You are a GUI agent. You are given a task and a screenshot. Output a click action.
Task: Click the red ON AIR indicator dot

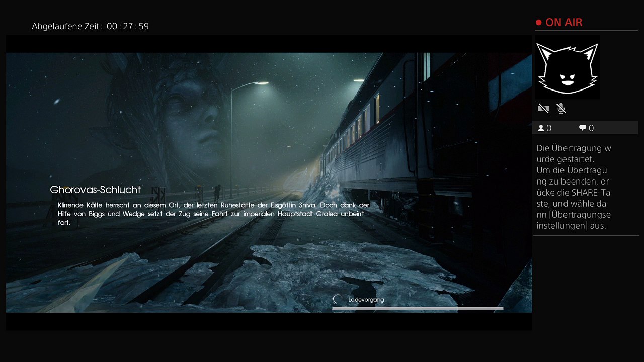click(x=538, y=23)
